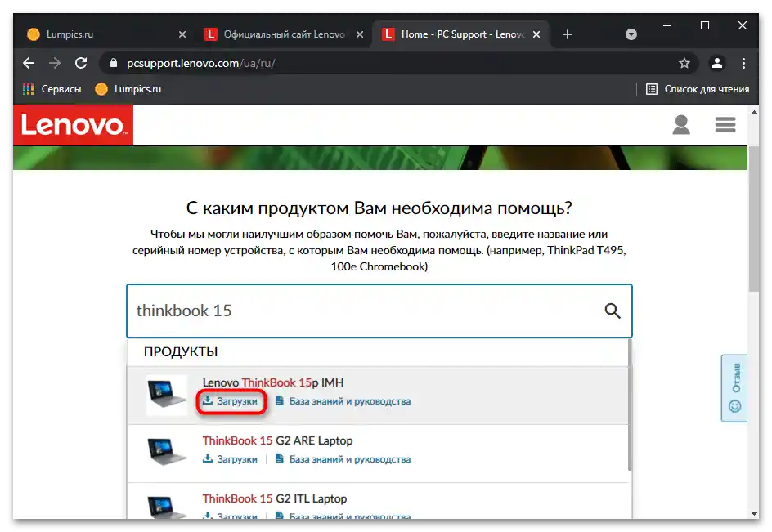772x532 pixels.
Task: Open База знаний for ThinkBook 15p IMH
Action: (343, 401)
